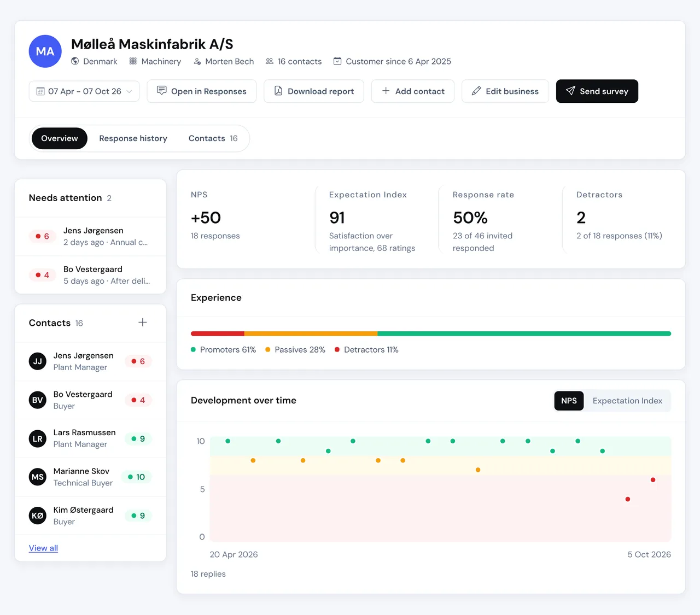
Task: Click the MS avatar of Marianne Skov
Action: click(38, 477)
